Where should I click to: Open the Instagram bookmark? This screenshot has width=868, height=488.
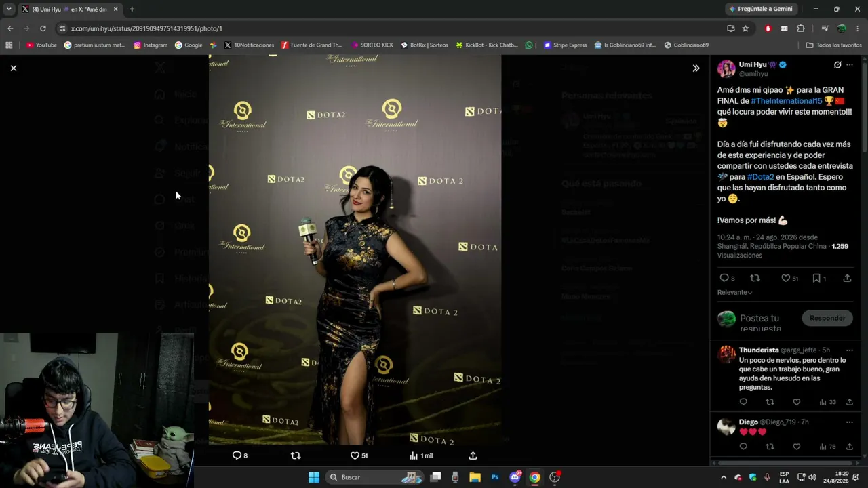[x=151, y=45]
